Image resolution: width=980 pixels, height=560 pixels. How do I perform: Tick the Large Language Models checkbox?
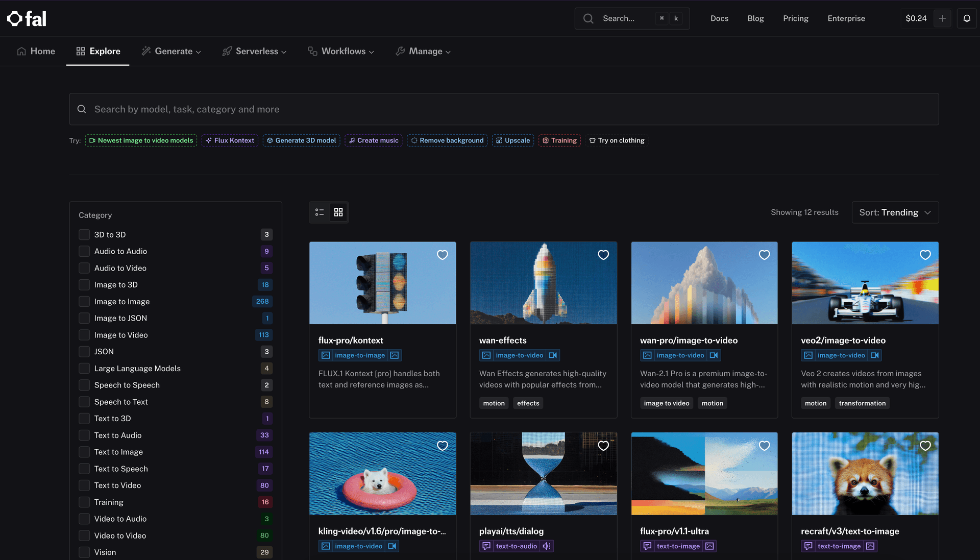pos(84,369)
